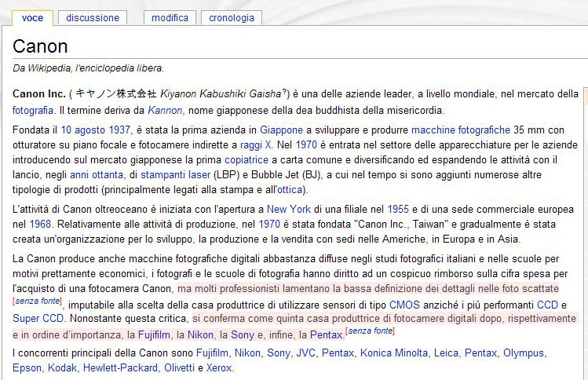Go to the Olympus article
The image size is (588, 380).
tap(524, 353)
